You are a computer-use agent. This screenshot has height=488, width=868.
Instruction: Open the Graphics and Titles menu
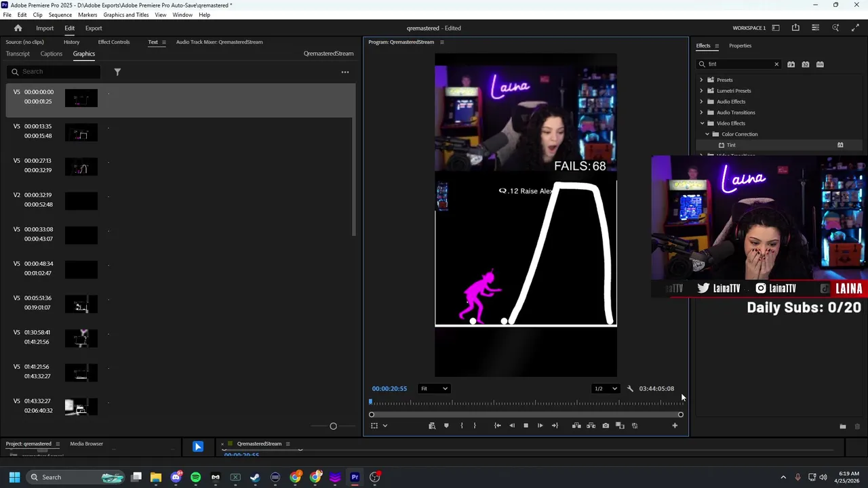click(126, 15)
